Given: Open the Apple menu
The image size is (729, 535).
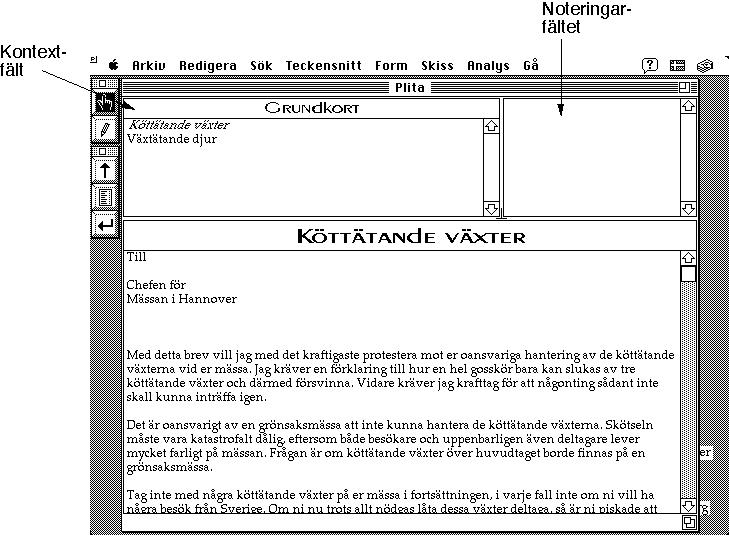Looking at the screenshot, I should click(x=113, y=65).
